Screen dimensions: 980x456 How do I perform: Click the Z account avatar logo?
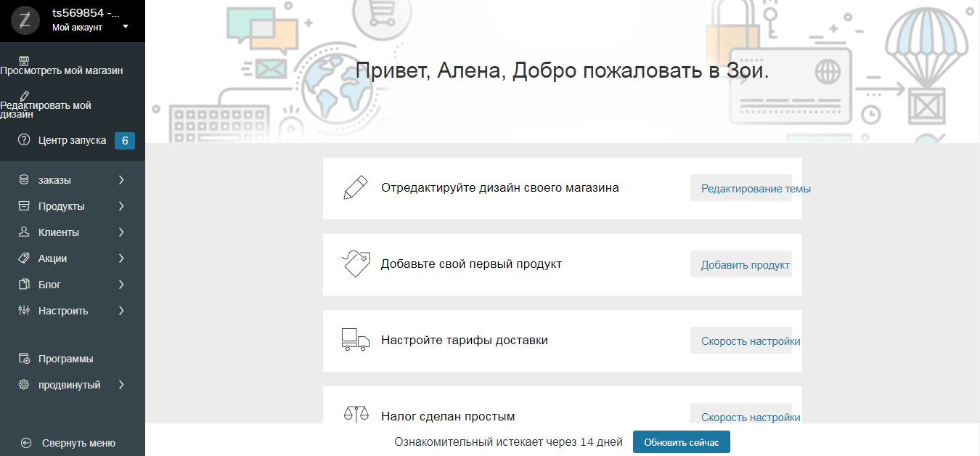click(x=25, y=21)
